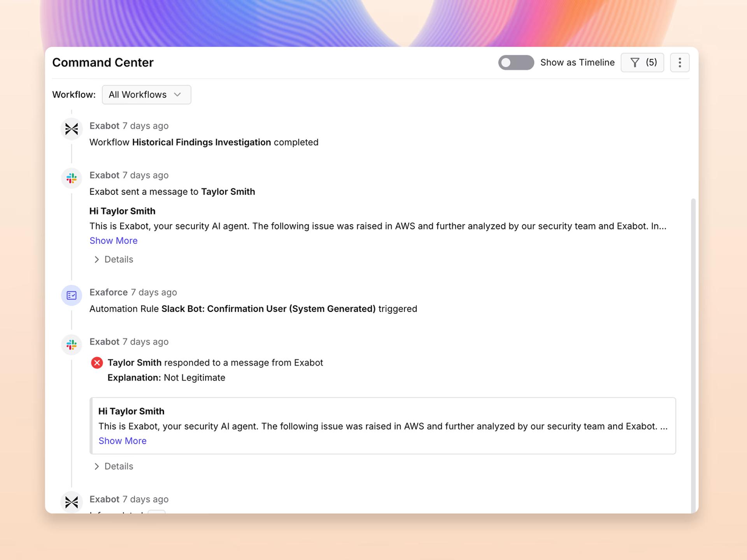The height and width of the screenshot is (560, 747).
Task: Toggle the Show as Timeline switch
Action: (x=516, y=63)
